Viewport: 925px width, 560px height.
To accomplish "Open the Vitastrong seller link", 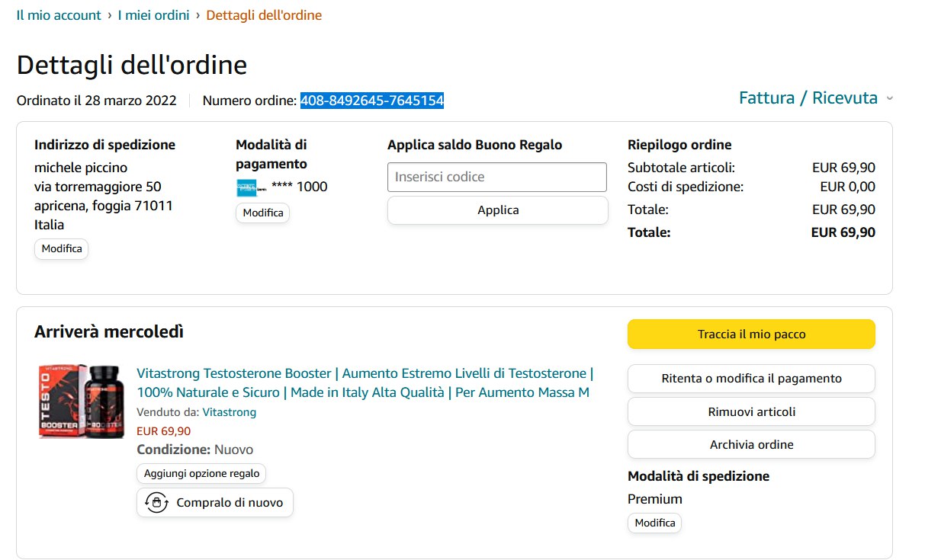I will click(x=229, y=412).
